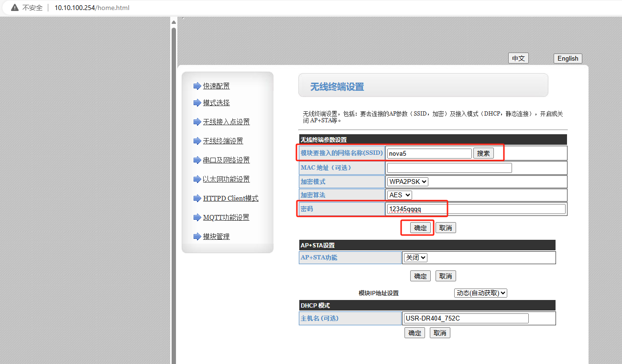Click the arrow icon beside 无线接入点设置

197,122
